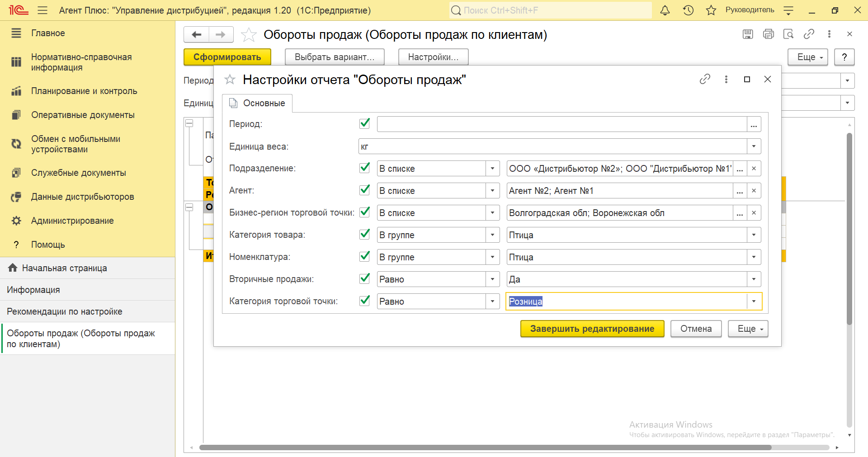Open Бизнес-регион selection ellipsis button
The image size is (868, 457).
pyautogui.click(x=740, y=213)
